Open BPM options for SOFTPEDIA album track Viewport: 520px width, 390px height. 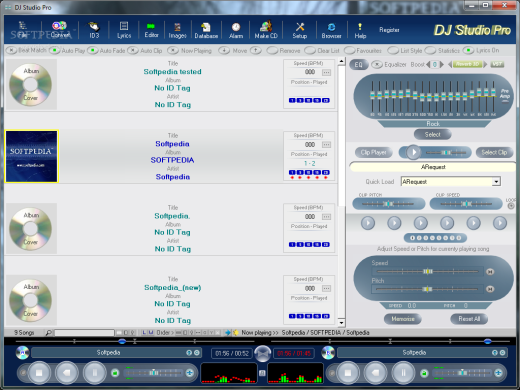[326, 145]
